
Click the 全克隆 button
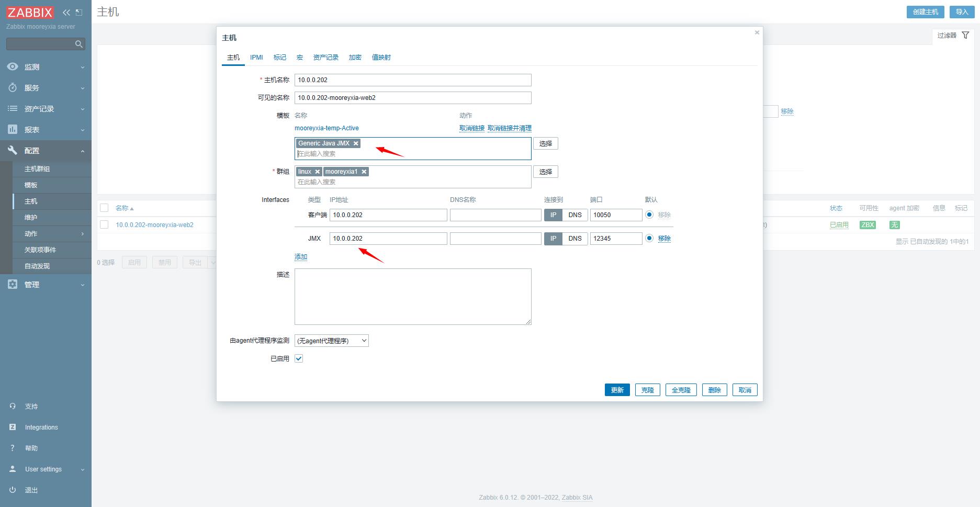[x=681, y=390]
